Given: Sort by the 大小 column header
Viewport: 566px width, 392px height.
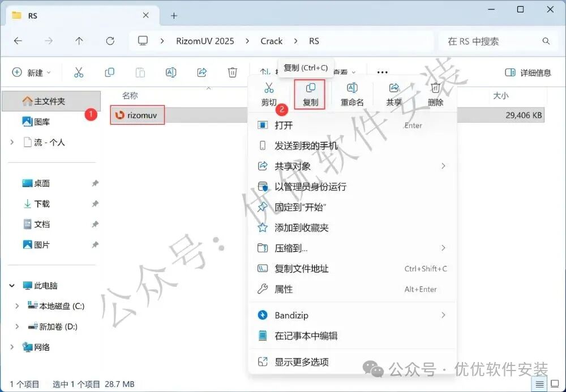Looking at the screenshot, I should coord(501,96).
